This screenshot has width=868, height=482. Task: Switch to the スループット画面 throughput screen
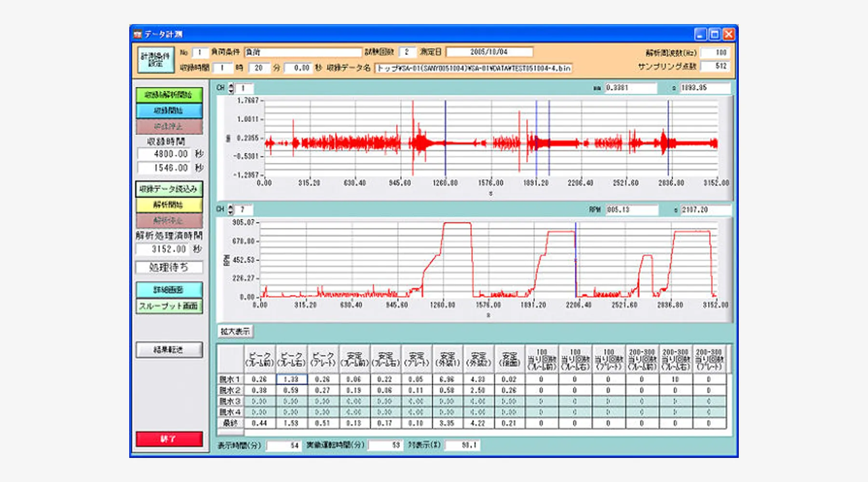(x=169, y=306)
